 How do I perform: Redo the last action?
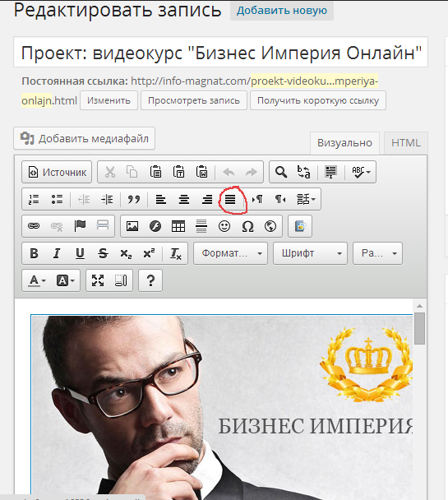252,172
